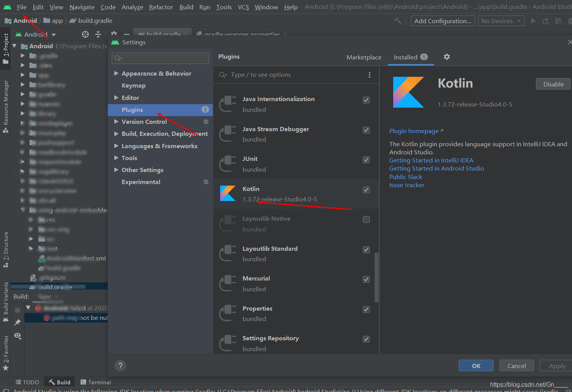Expand Languages & Frameworks node
572x392 pixels.
point(116,146)
